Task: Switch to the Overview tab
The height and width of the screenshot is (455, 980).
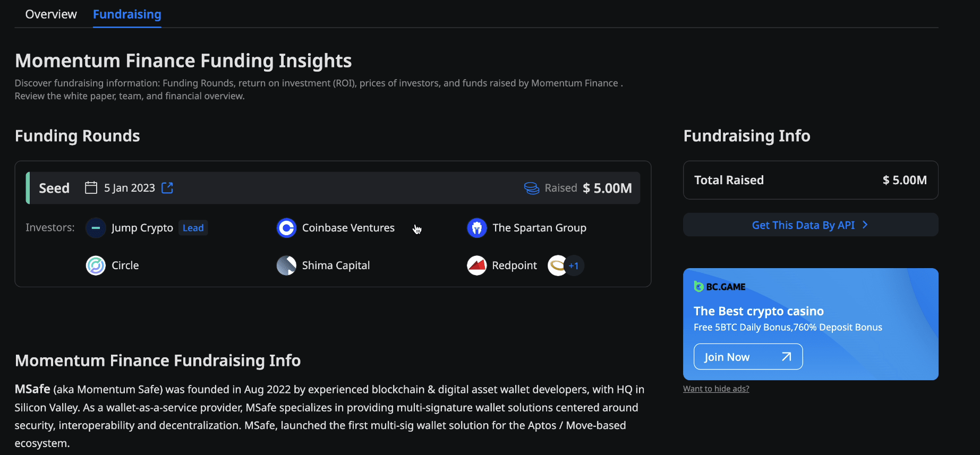Action: (51, 14)
